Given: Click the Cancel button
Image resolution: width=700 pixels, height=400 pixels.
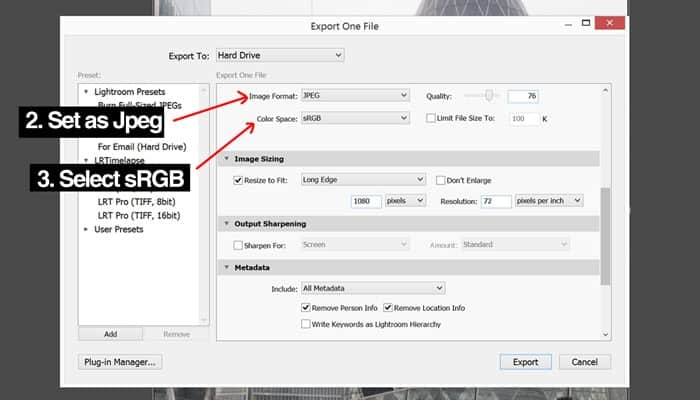Looking at the screenshot, I should point(584,362).
